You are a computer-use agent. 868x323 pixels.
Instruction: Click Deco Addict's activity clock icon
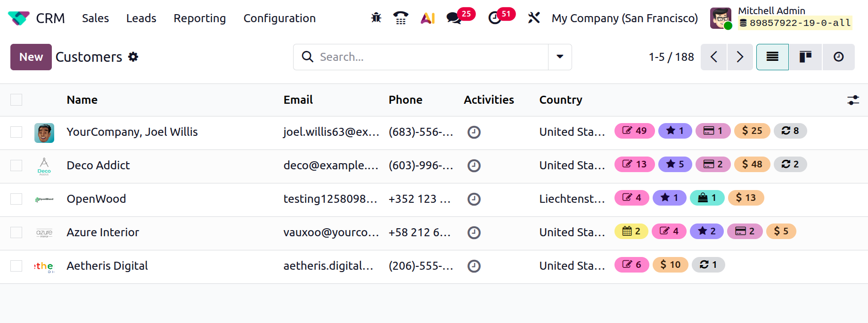(474, 166)
